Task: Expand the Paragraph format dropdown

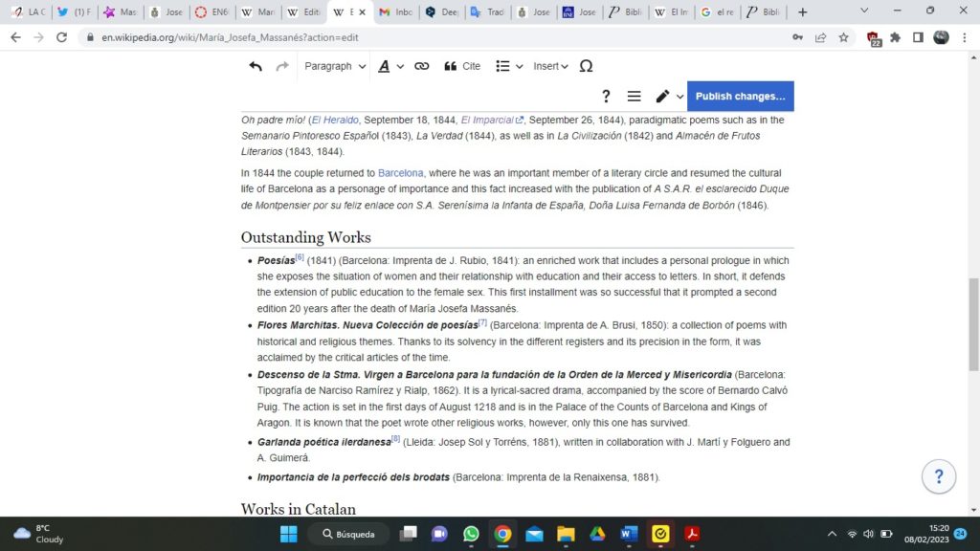Action: (335, 66)
